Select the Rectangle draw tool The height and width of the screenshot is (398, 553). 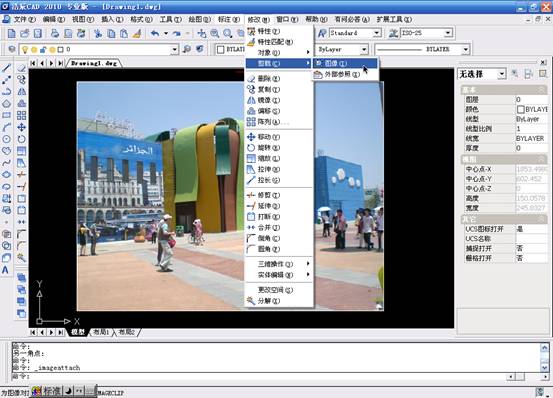tap(6, 115)
